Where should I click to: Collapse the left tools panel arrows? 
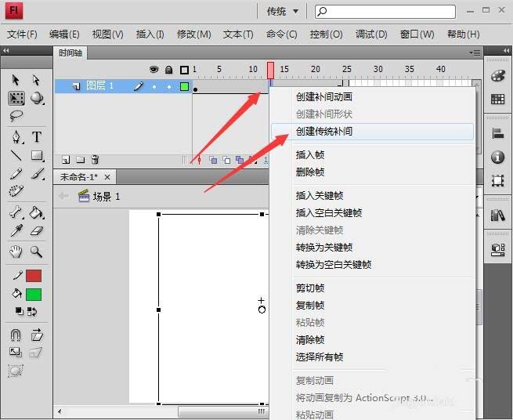(6, 50)
